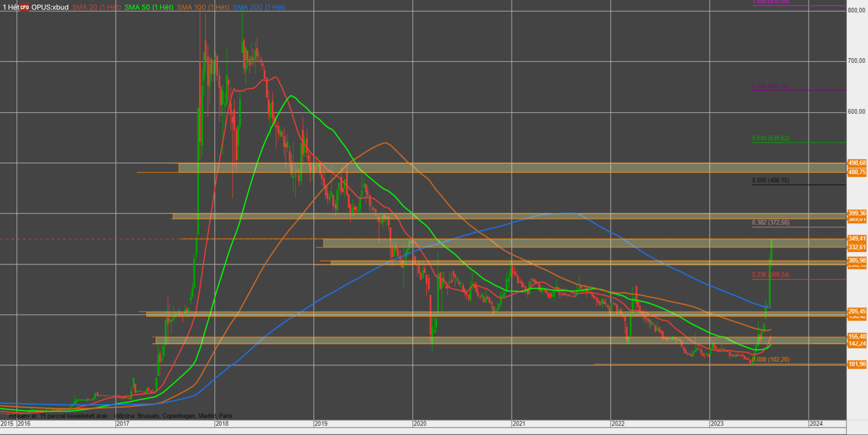The height and width of the screenshot is (435, 868).
Task: Select the 349,41 price level tag
Action: (857, 239)
